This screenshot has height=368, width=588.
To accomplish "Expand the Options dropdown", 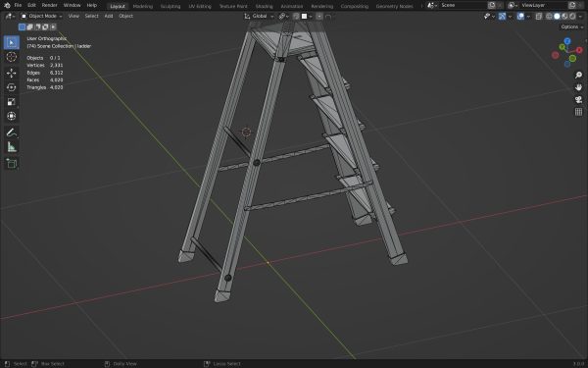I will pyautogui.click(x=572, y=26).
